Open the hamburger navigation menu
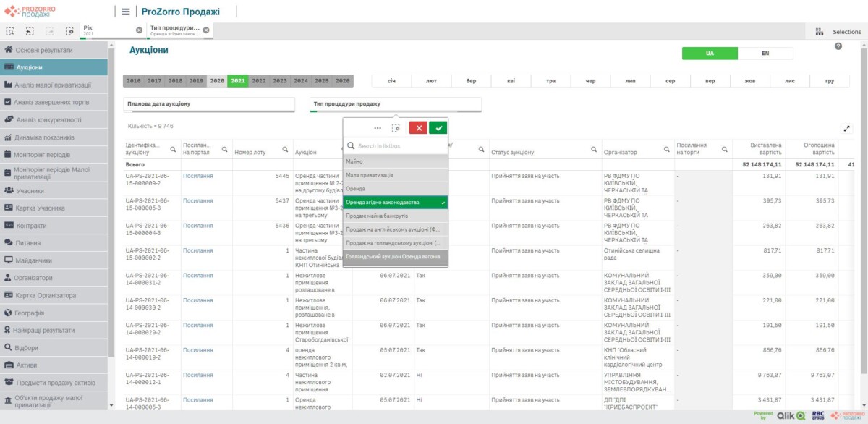868x424 pixels. (126, 12)
